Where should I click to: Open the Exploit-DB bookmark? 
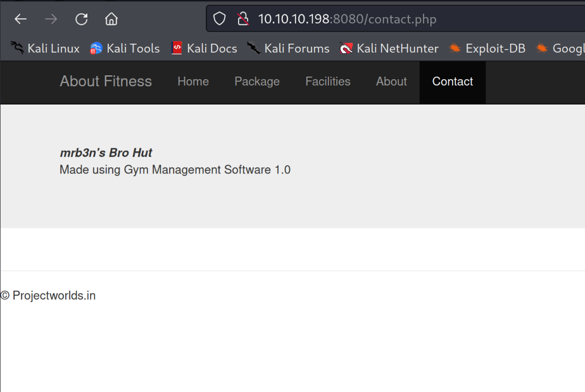(487, 48)
